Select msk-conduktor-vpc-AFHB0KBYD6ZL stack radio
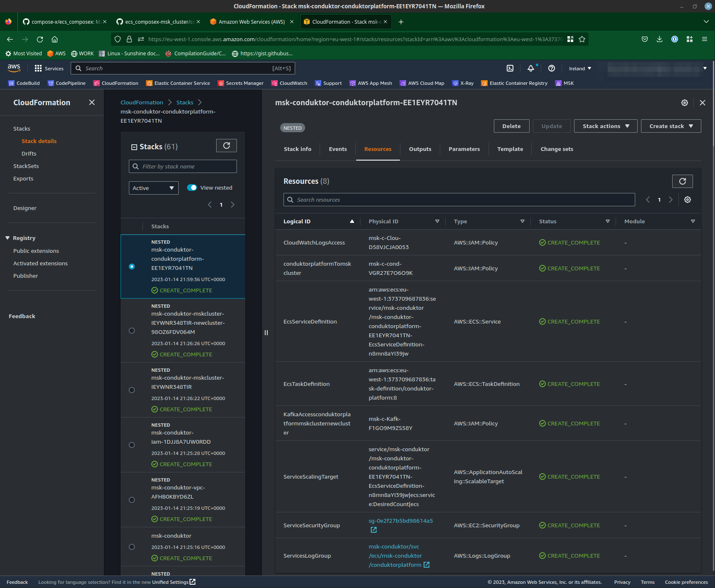 (132, 500)
